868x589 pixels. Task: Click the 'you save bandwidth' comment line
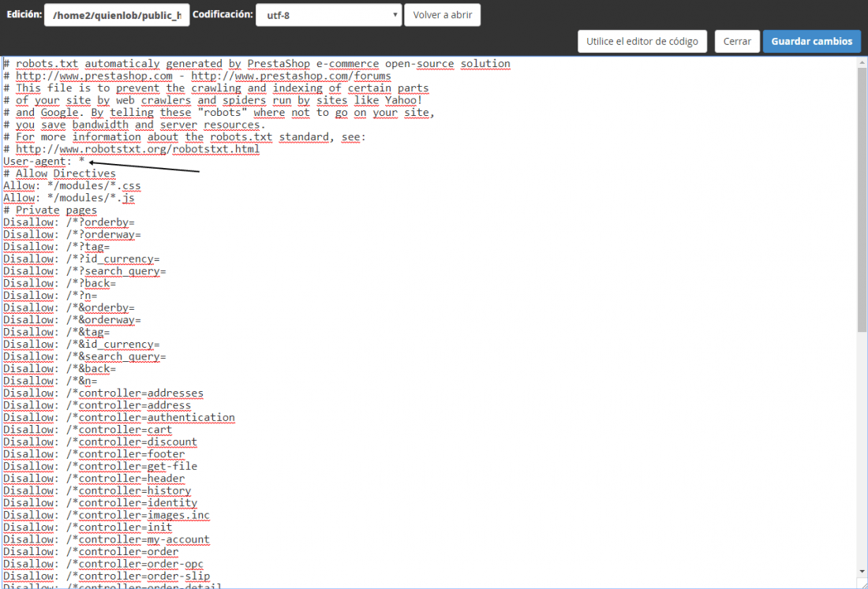(x=134, y=125)
